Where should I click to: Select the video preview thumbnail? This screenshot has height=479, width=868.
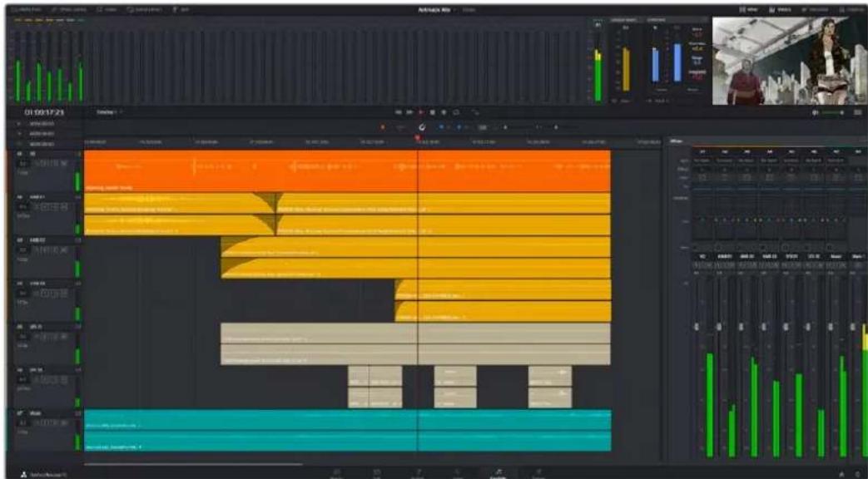click(x=788, y=60)
